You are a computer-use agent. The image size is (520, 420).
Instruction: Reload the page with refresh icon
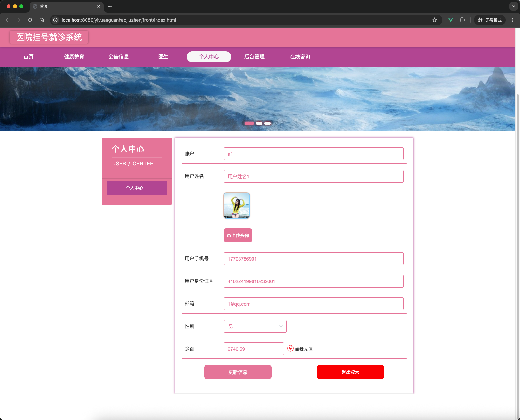pyautogui.click(x=30, y=20)
